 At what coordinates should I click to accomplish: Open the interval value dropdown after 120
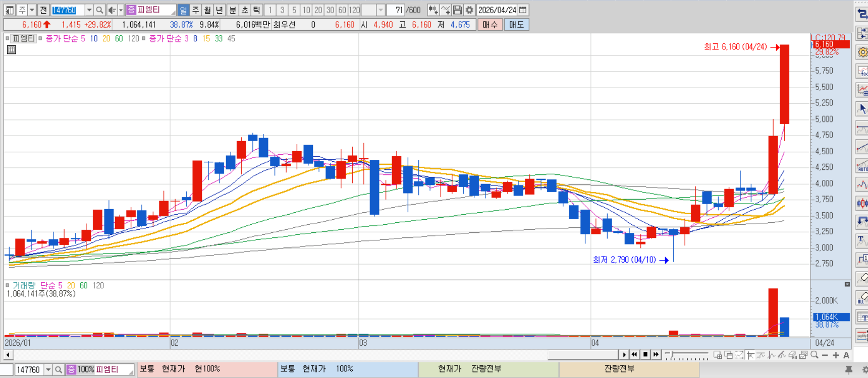[x=381, y=10]
